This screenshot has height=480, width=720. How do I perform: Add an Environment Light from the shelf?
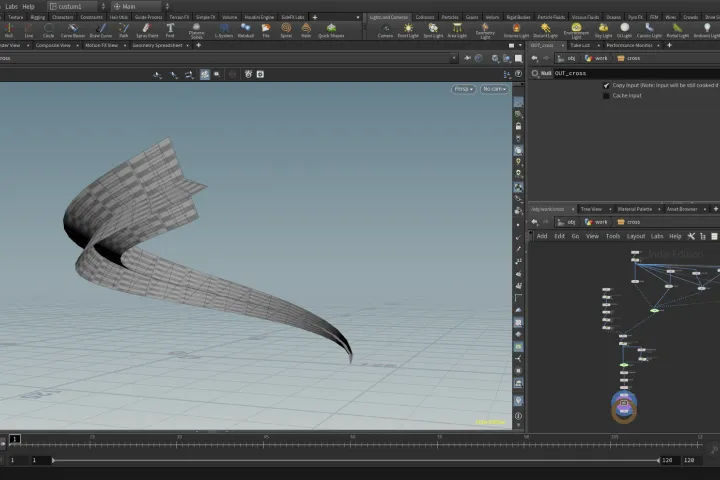coord(576,31)
